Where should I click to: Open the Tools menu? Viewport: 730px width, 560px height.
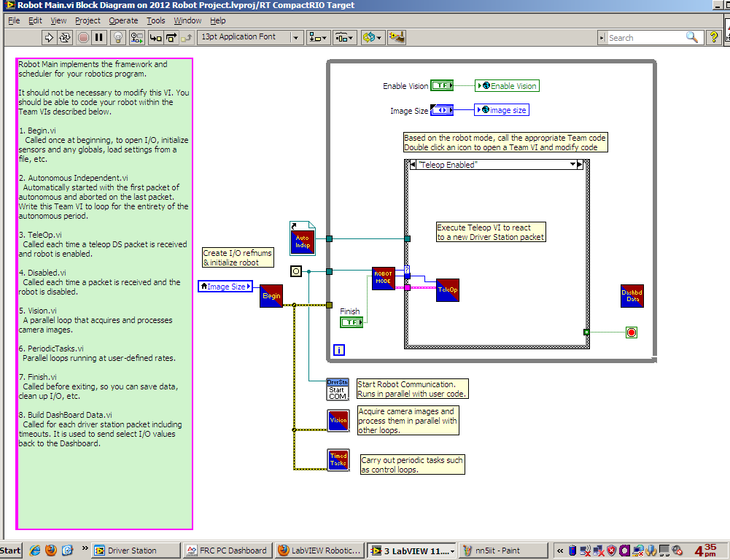point(156,20)
